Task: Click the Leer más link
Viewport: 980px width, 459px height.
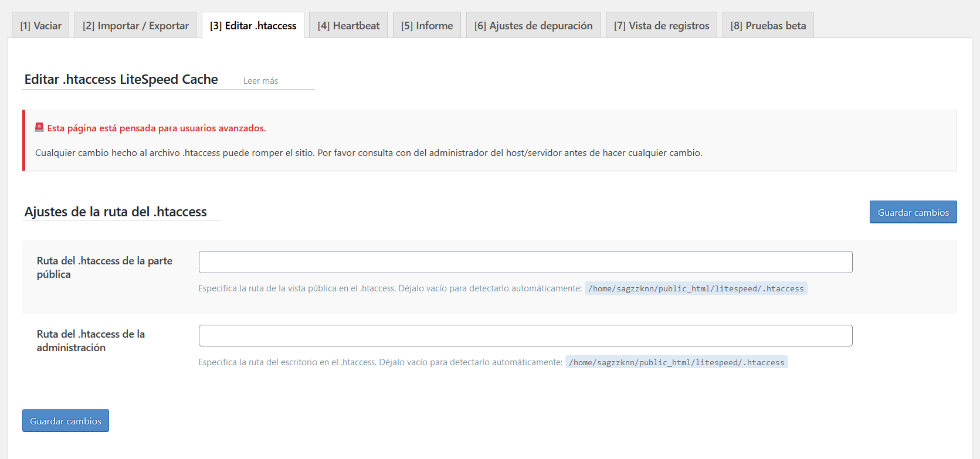Action: click(x=260, y=81)
